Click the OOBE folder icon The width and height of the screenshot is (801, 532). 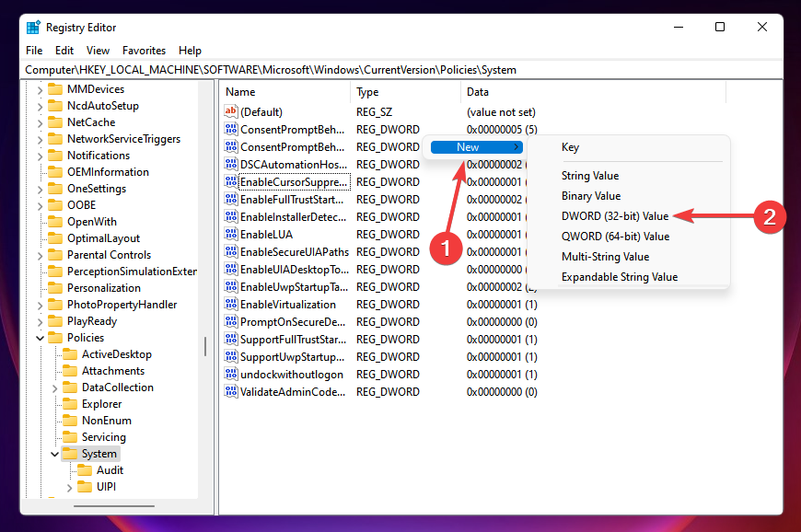click(55, 205)
